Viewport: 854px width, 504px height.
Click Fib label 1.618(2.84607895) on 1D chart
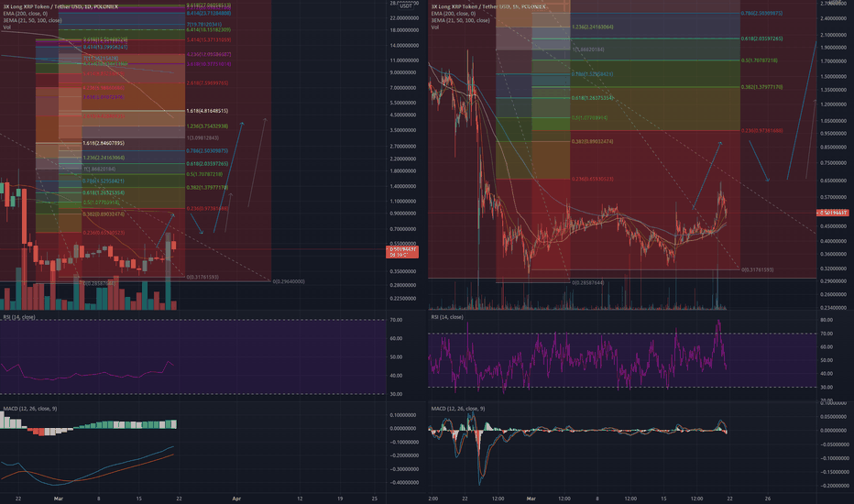[x=104, y=143]
